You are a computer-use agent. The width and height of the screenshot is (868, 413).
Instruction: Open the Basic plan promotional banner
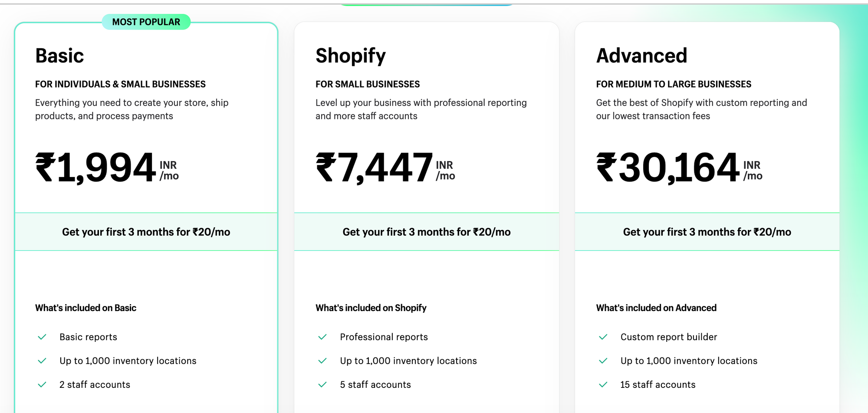coord(147,232)
